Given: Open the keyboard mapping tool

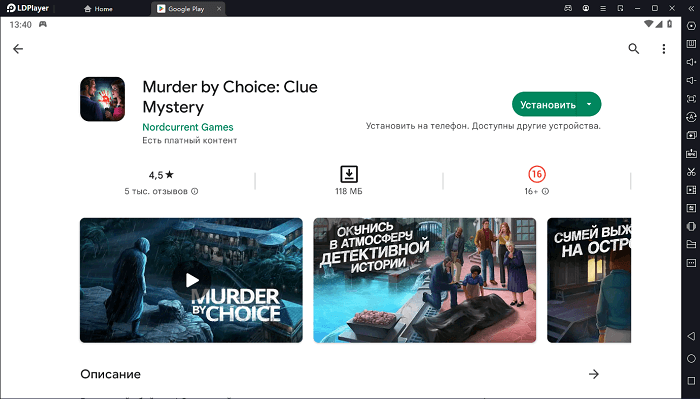Looking at the screenshot, I should 691,44.
